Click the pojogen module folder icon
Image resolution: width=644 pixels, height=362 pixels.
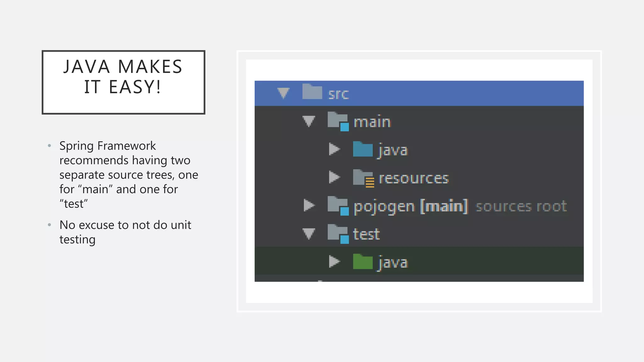pyautogui.click(x=338, y=206)
